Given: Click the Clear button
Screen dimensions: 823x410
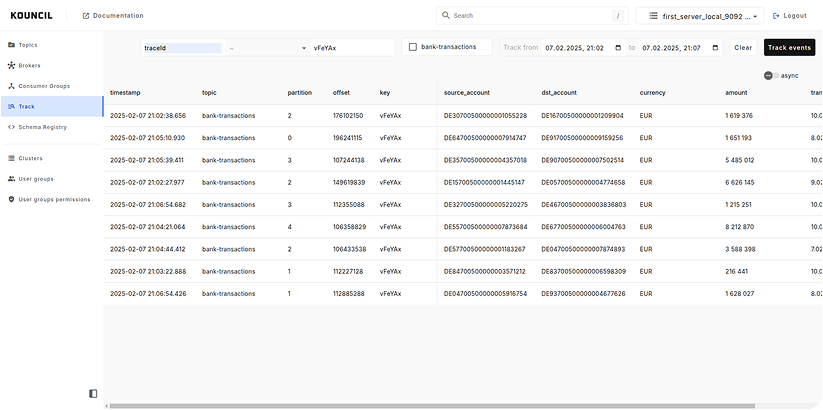Looking at the screenshot, I should tap(743, 47).
